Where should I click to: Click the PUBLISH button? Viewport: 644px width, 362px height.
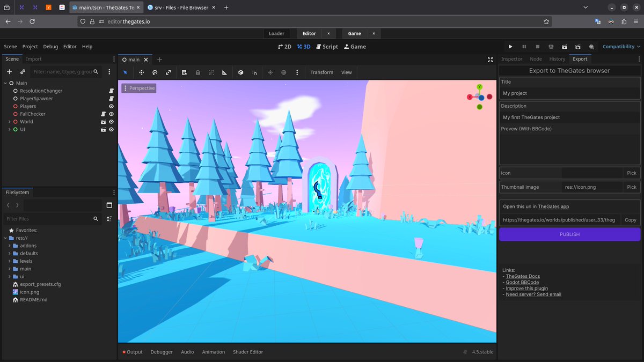click(x=569, y=234)
